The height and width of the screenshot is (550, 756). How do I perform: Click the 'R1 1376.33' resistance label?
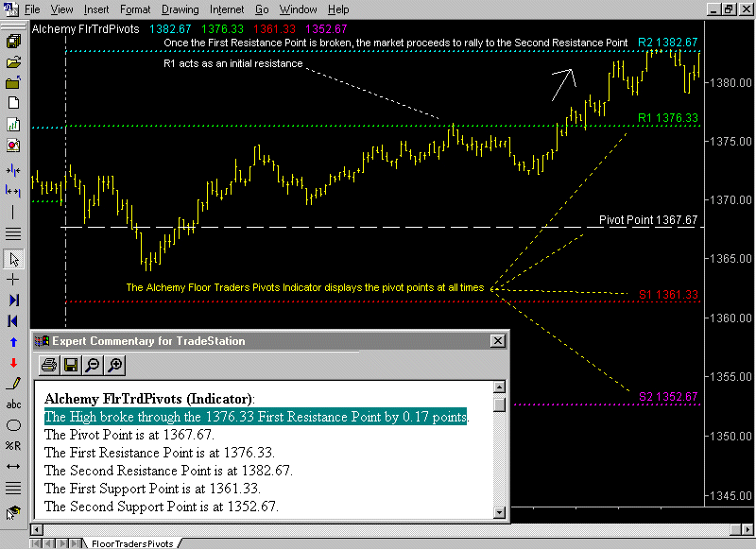coord(668,118)
